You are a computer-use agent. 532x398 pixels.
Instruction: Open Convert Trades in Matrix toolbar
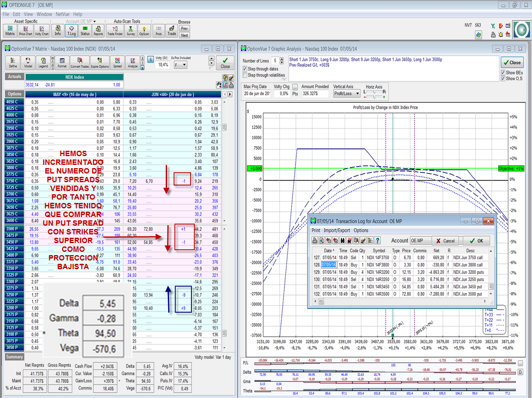[x=80, y=63]
